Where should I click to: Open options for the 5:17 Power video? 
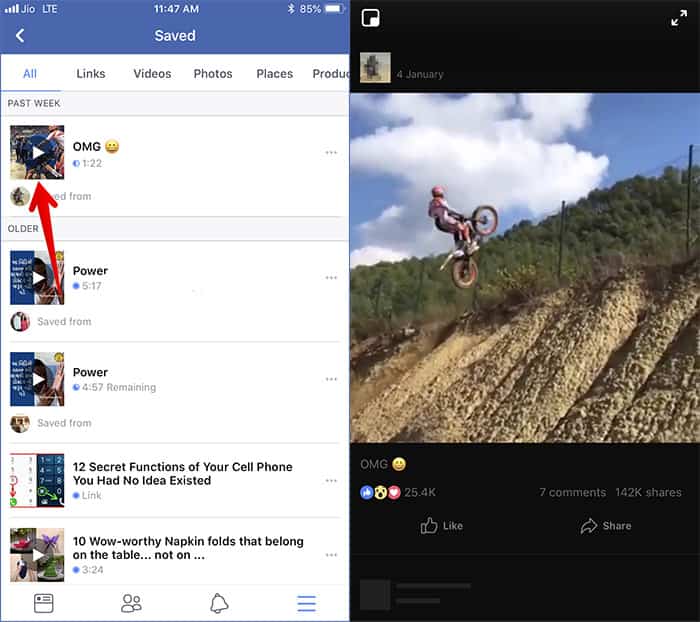[331, 278]
